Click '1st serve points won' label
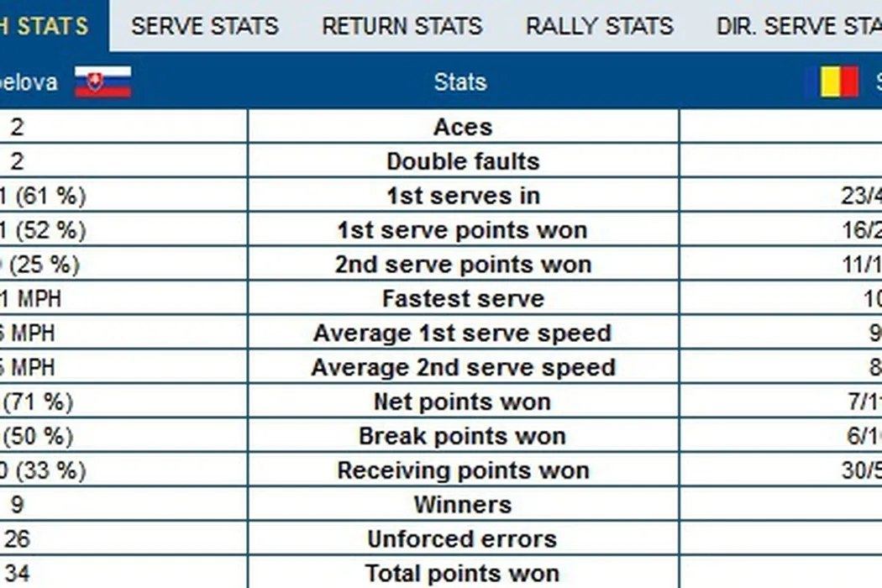The width and height of the screenshot is (882, 588). (463, 230)
